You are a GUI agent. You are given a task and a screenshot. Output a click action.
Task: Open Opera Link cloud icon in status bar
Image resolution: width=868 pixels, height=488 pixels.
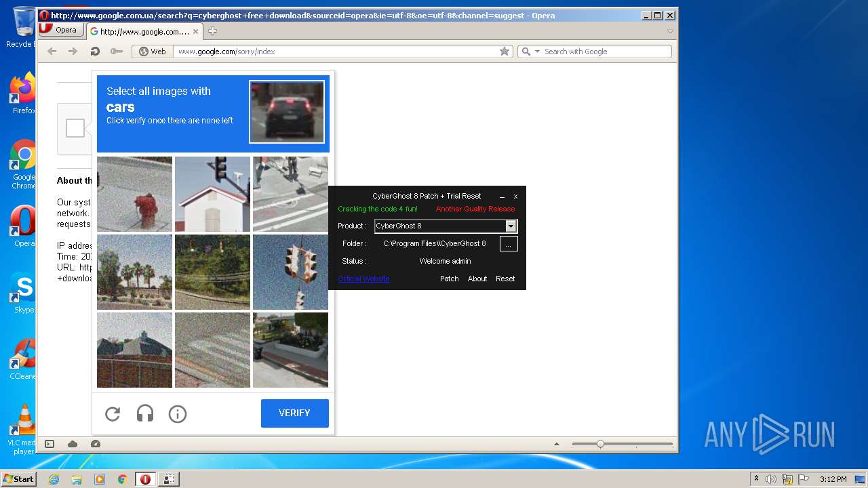pyautogui.click(x=73, y=444)
